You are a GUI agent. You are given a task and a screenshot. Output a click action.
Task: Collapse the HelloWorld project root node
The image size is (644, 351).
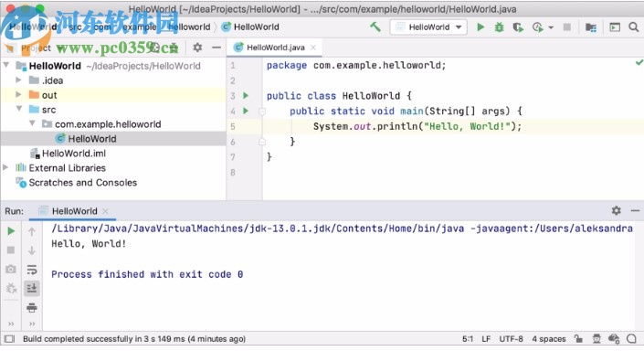(x=6, y=65)
